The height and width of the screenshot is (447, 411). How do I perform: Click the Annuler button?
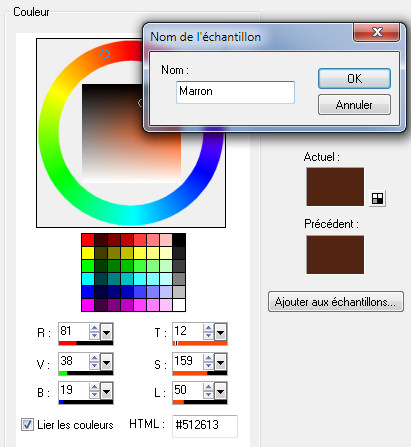pyautogui.click(x=354, y=105)
